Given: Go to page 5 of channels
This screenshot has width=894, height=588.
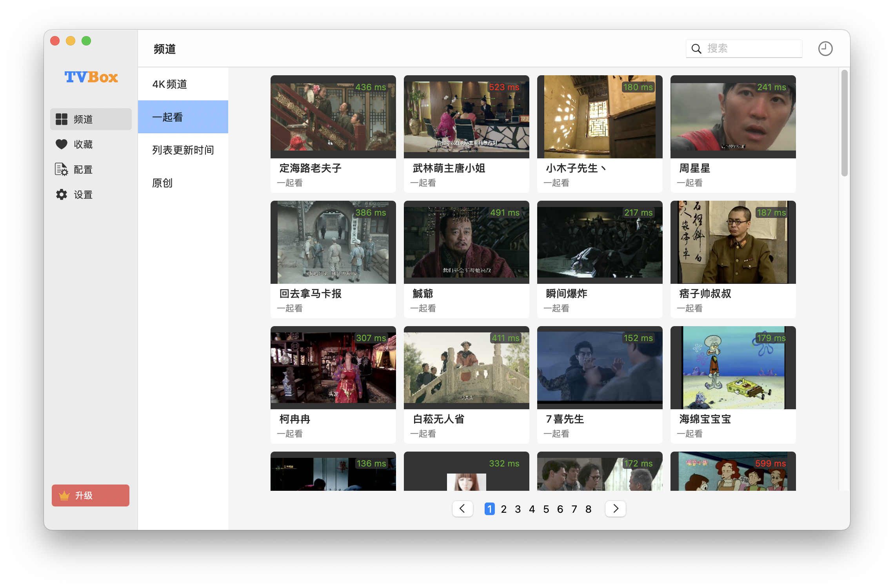Looking at the screenshot, I should (546, 509).
